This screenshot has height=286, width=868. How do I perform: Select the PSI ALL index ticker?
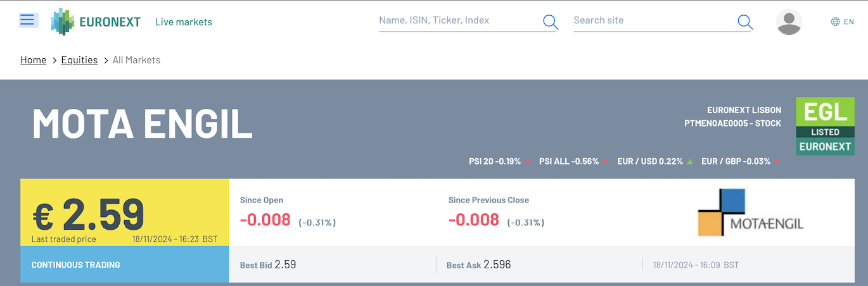point(569,161)
